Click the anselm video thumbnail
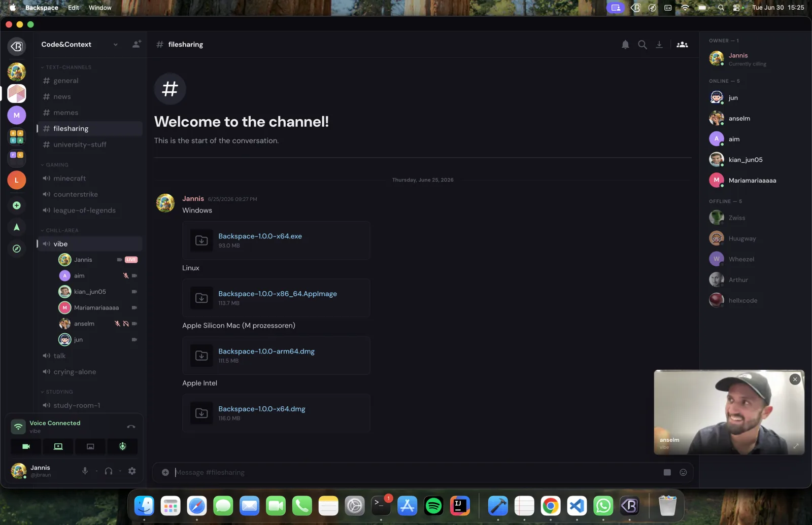 (x=729, y=412)
